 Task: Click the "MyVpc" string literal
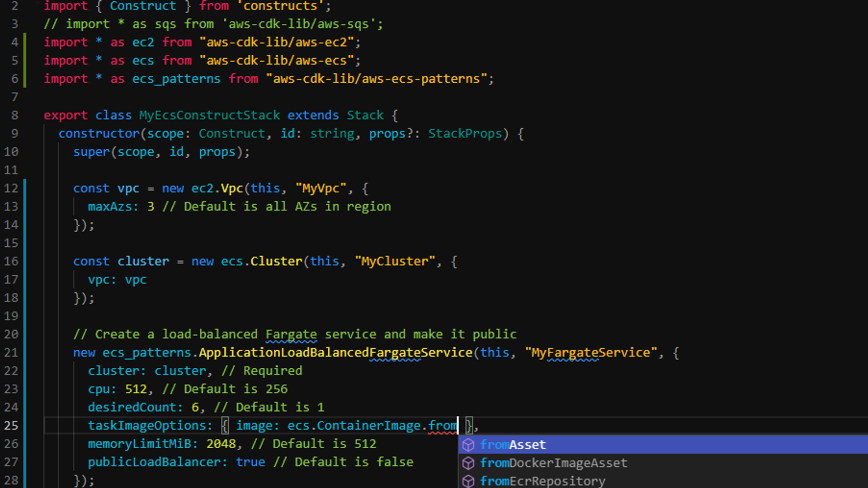(x=321, y=188)
